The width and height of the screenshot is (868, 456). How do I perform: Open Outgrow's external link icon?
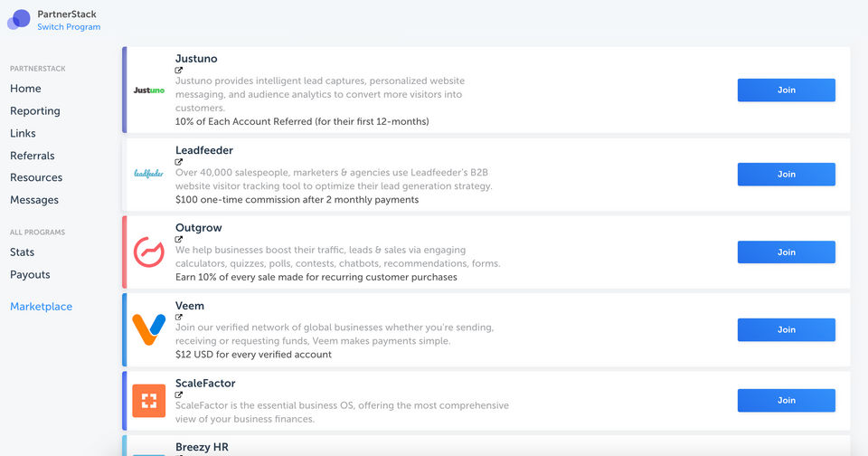coord(179,240)
